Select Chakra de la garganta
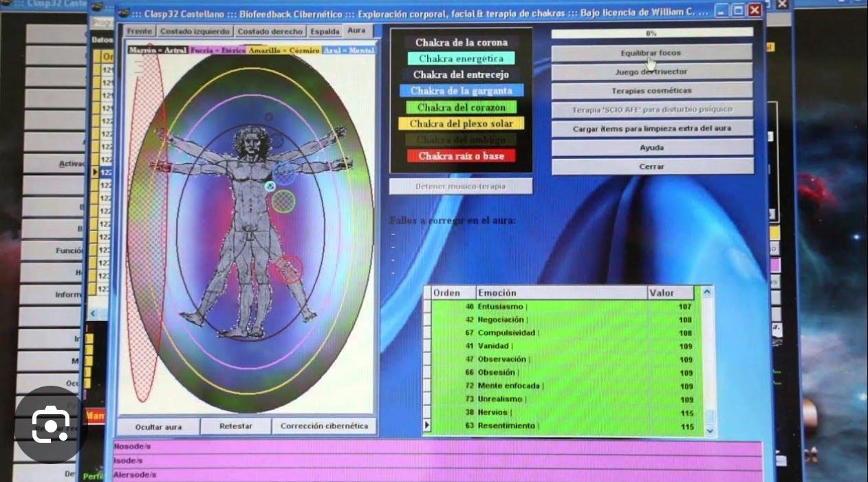Screen dimensions: 868x482 [462, 91]
